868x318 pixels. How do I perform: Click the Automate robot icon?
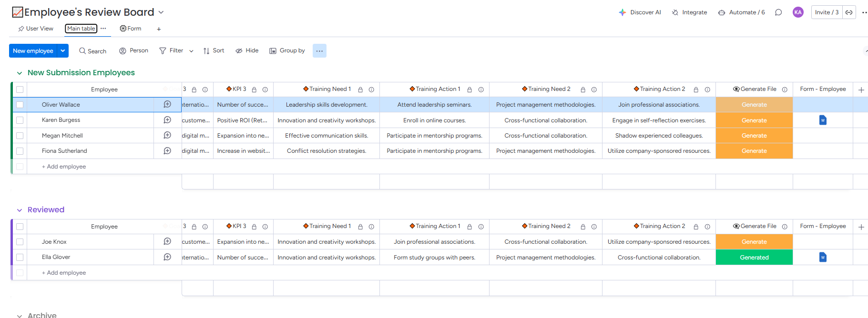point(722,12)
